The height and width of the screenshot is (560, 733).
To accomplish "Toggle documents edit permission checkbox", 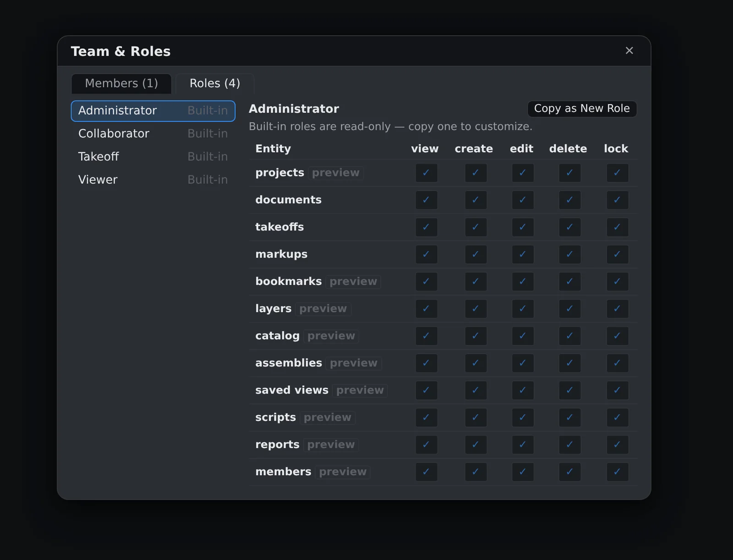I will pyautogui.click(x=523, y=200).
